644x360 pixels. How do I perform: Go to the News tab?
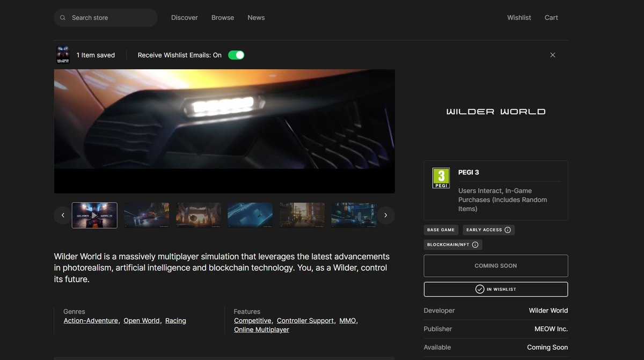click(256, 18)
